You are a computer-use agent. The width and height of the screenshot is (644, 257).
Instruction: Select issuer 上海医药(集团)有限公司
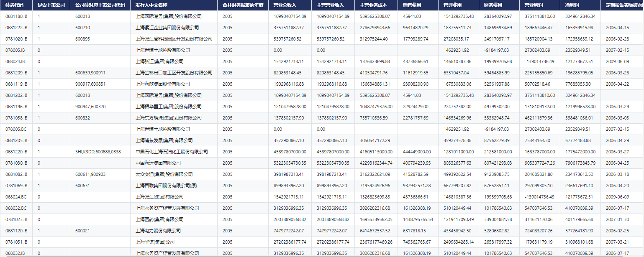(160, 219)
